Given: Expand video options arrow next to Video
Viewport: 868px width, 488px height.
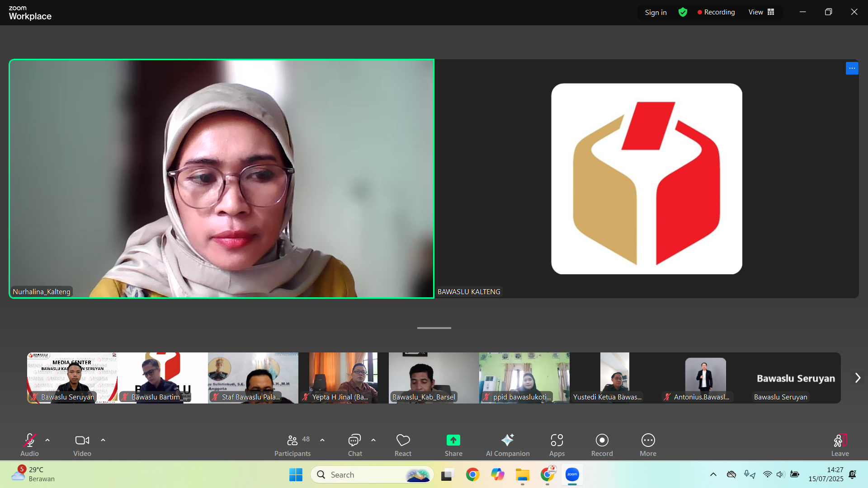Looking at the screenshot, I should pyautogui.click(x=103, y=440).
